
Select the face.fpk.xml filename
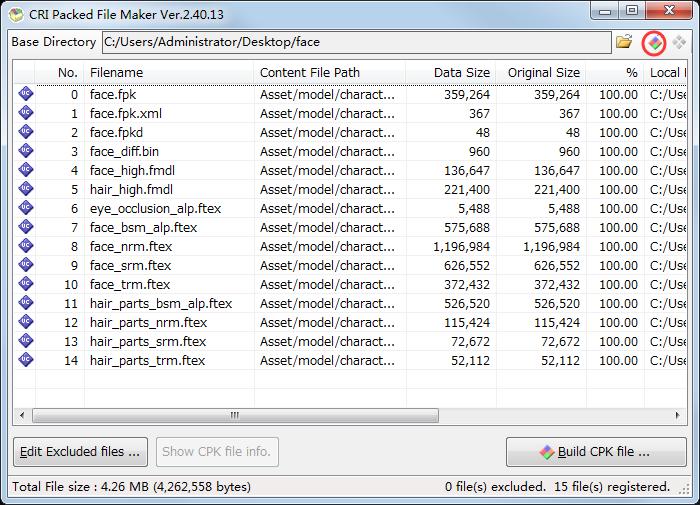[126, 113]
